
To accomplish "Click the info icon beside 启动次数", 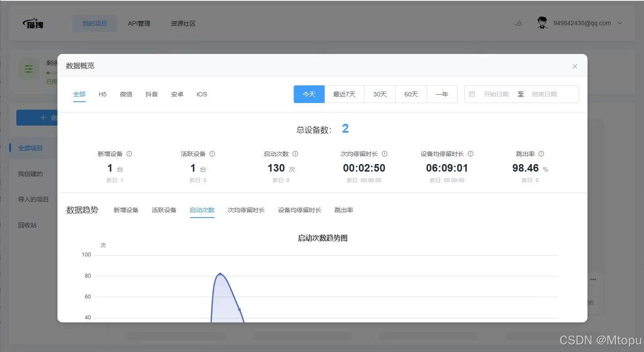I will coord(295,153).
